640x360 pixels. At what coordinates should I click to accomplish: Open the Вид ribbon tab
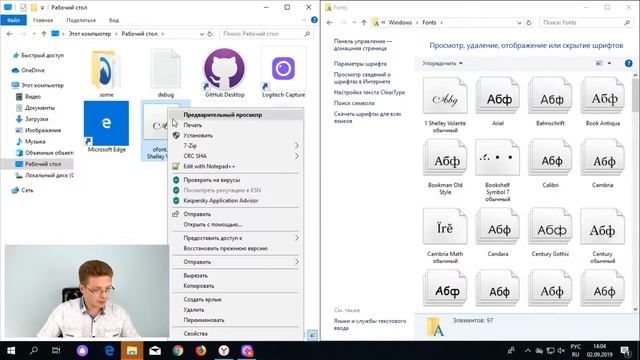point(114,20)
